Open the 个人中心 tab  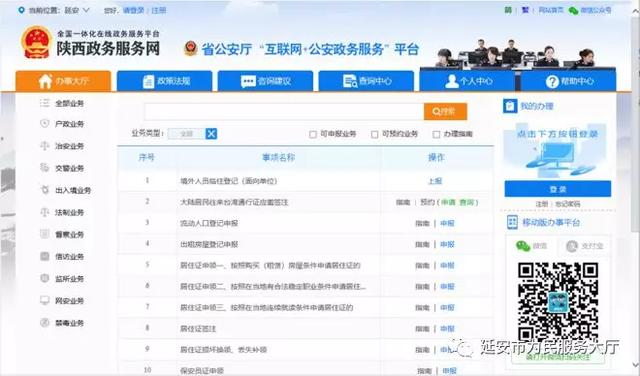point(467,81)
